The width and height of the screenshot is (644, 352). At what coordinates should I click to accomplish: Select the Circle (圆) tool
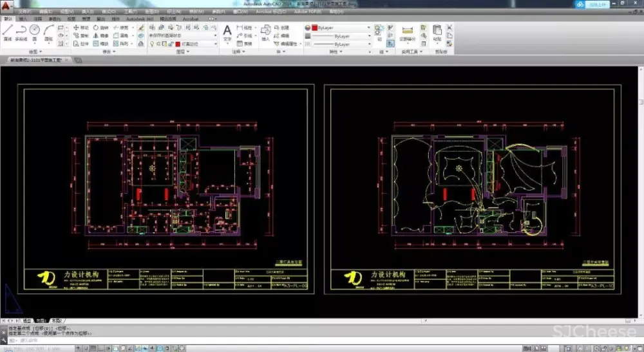coord(35,32)
